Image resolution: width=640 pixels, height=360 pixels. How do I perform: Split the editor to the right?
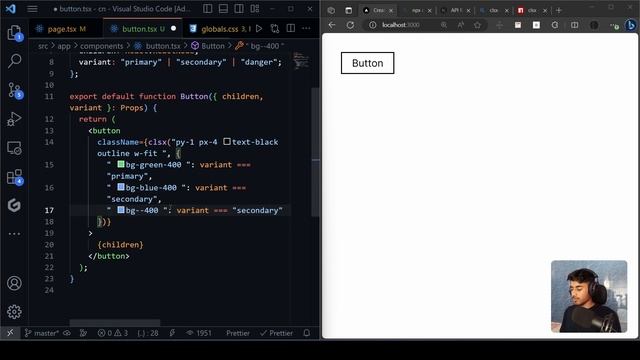(x=291, y=29)
